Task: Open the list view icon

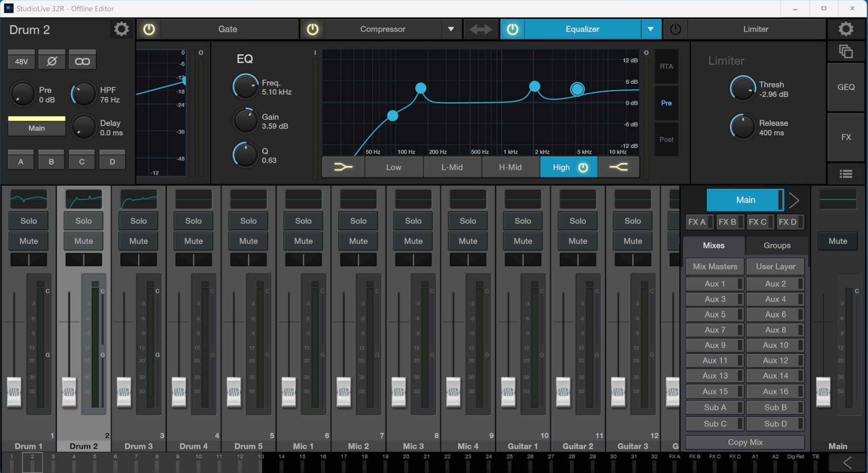Action: point(846,174)
